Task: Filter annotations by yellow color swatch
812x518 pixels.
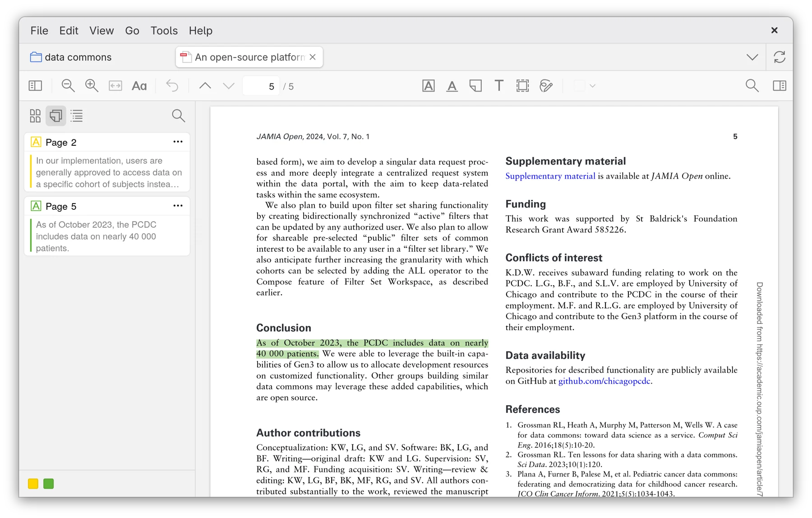Action: (x=33, y=484)
